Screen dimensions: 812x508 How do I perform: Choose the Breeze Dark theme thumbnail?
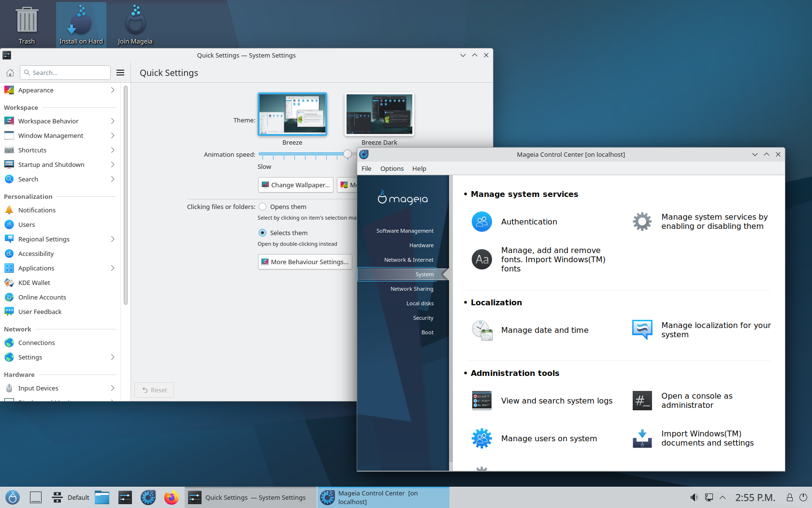(379, 114)
